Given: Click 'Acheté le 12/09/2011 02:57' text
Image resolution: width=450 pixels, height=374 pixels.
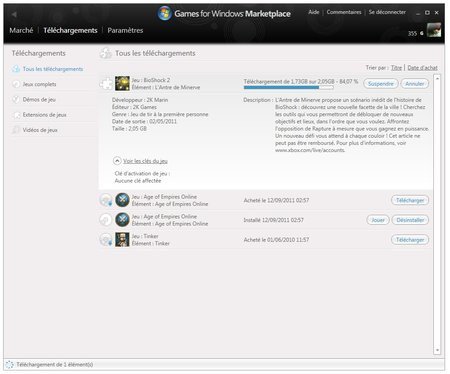Looking at the screenshot, I should pos(276,200).
